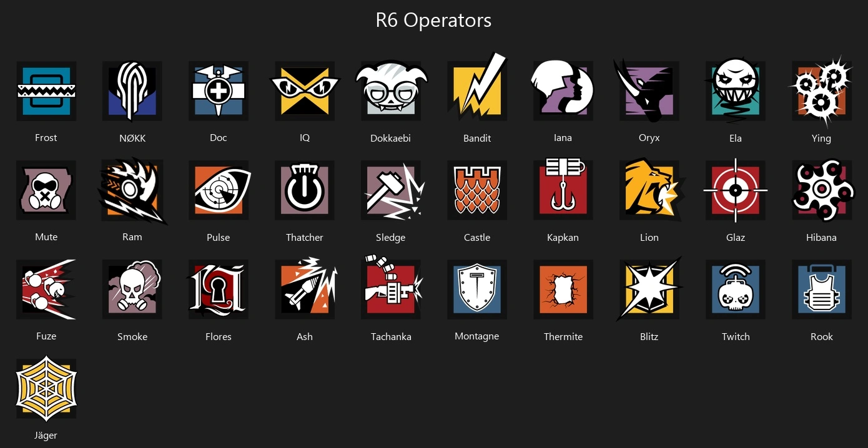The height and width of the screenshot is (448, 868).
Task: Pick Thatcher's power symbol icon
Action: (305, 190)
